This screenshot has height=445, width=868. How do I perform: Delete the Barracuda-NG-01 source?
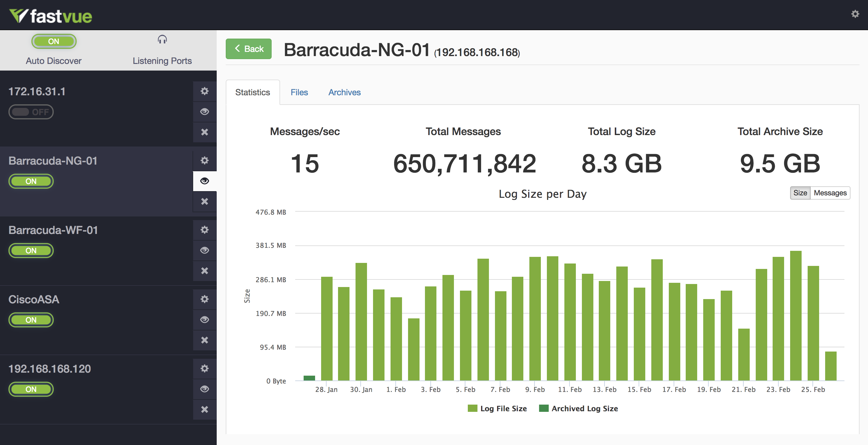205,201
